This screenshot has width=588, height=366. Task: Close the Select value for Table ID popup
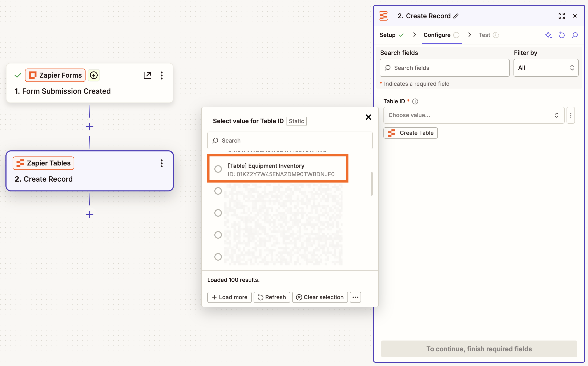(x=368, y=117)
